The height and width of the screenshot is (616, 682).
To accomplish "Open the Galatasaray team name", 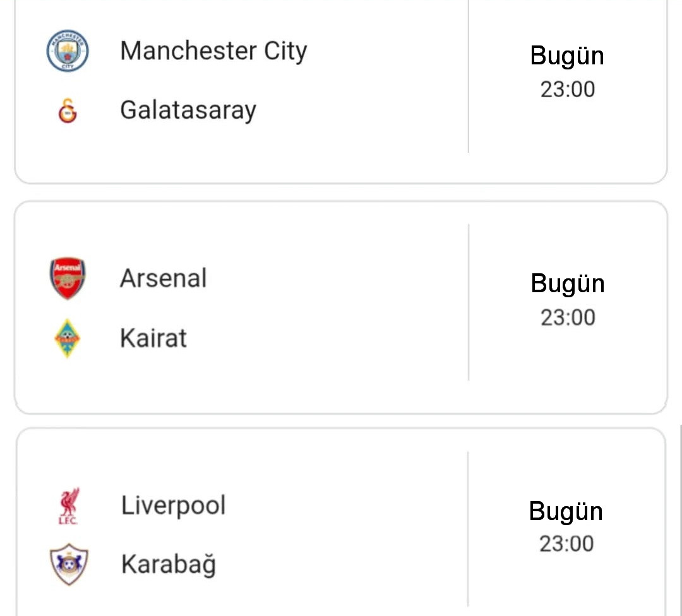I will pyautogui.click(x=188, y=110).
